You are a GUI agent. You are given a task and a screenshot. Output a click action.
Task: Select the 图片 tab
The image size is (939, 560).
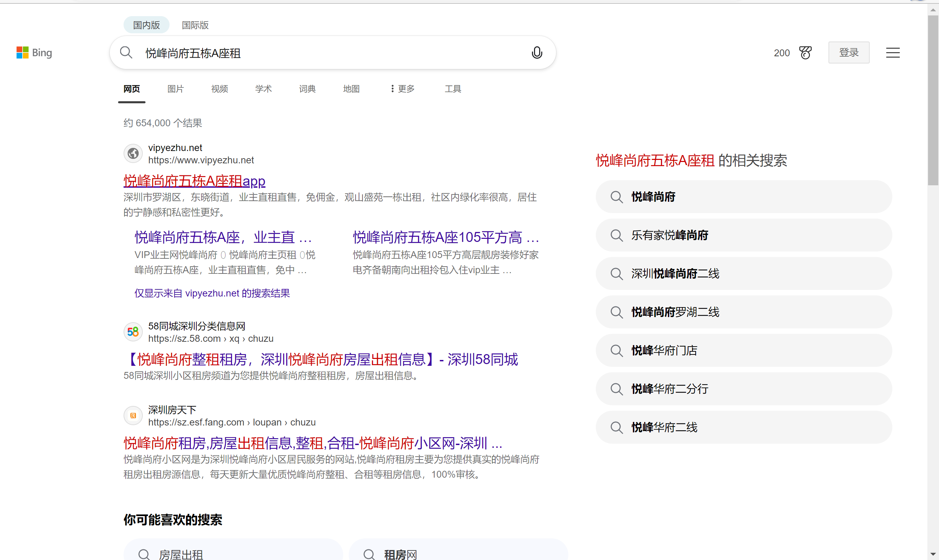pos(175,89)
